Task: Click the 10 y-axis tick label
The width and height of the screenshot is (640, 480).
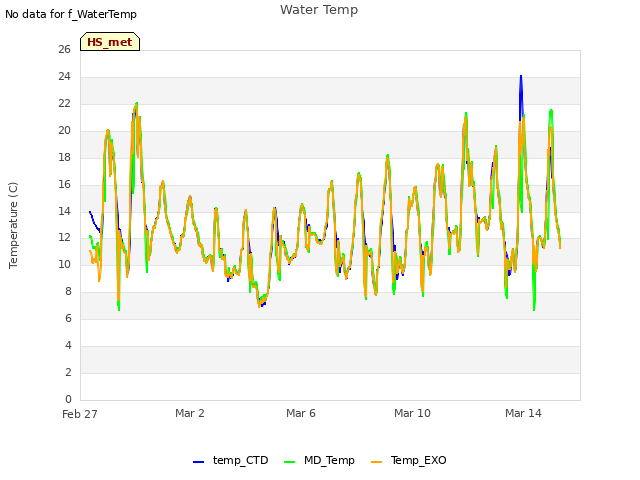Action: coord(64,264)
